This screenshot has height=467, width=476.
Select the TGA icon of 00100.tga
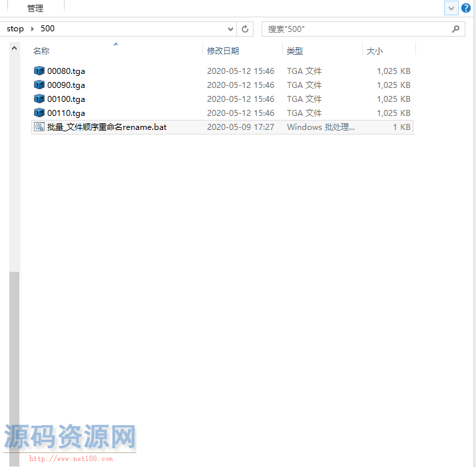pyautogui.click(x=39, y=99)
